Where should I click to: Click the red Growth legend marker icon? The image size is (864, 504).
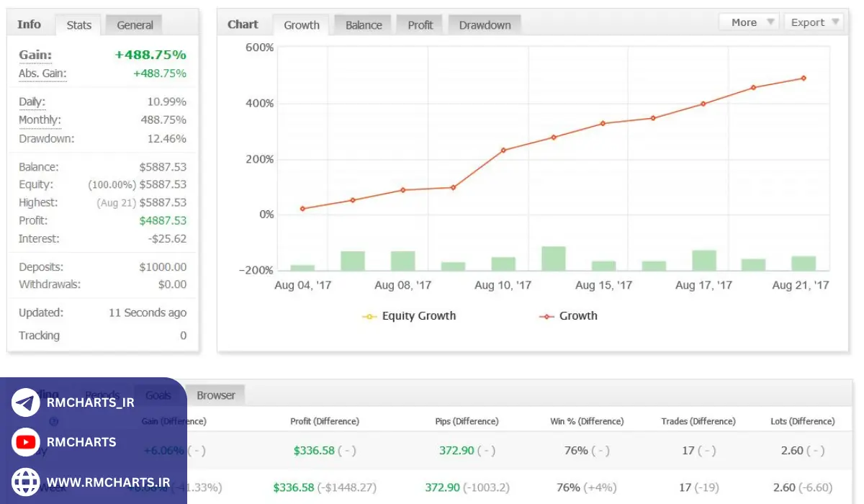coord(549,316)
